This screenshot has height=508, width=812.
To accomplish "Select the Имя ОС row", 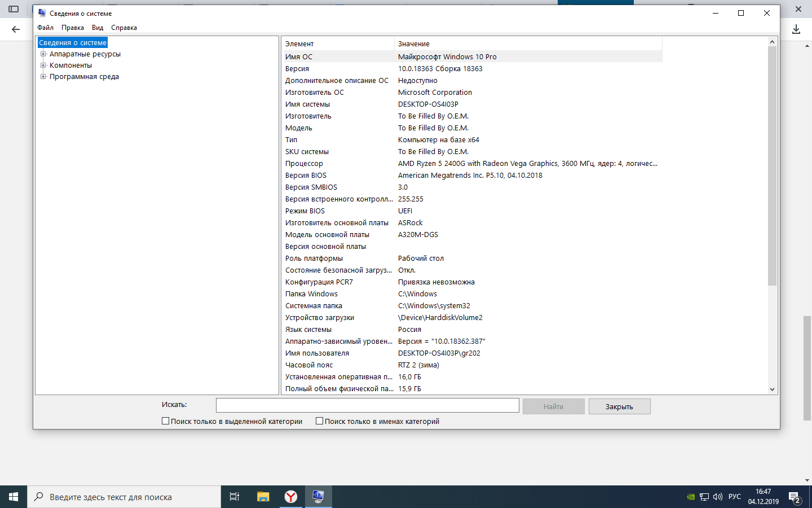I will click(471, 56).
